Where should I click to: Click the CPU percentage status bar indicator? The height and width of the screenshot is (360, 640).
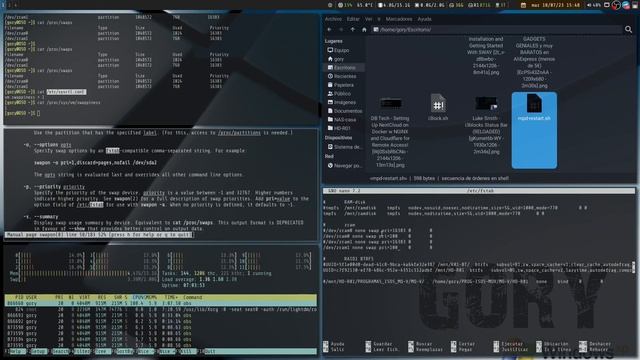345,5
